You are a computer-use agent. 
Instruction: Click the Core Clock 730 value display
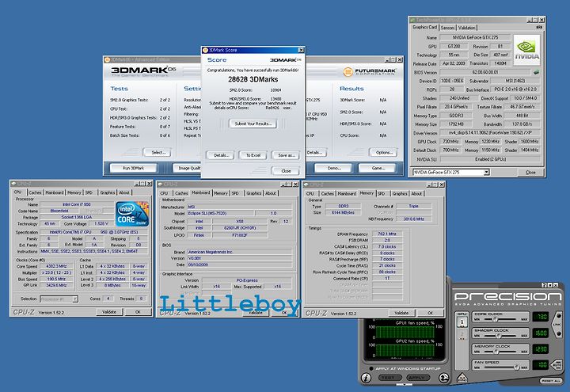(540, 316)
